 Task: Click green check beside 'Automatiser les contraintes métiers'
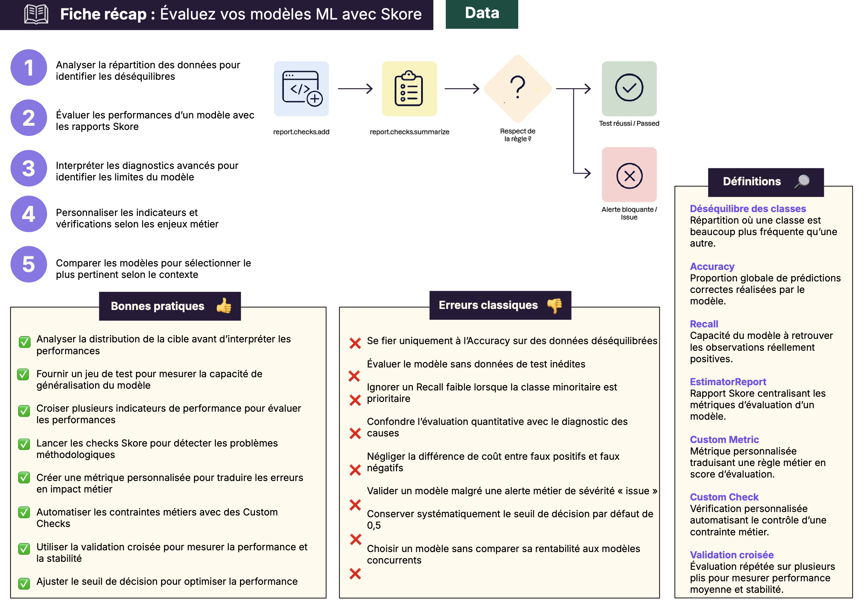pos(24,512)
